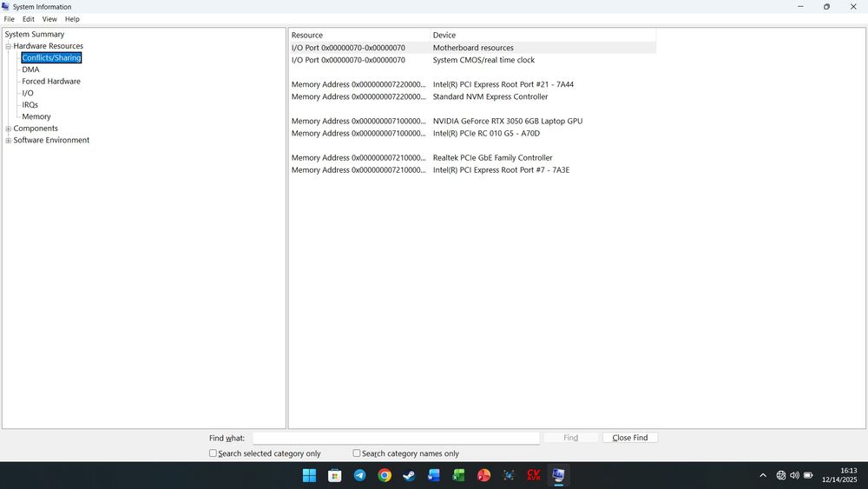The height and width of the screenshot is (489, 868).
Task: Expand the Software Environment node
Action: 9,140
